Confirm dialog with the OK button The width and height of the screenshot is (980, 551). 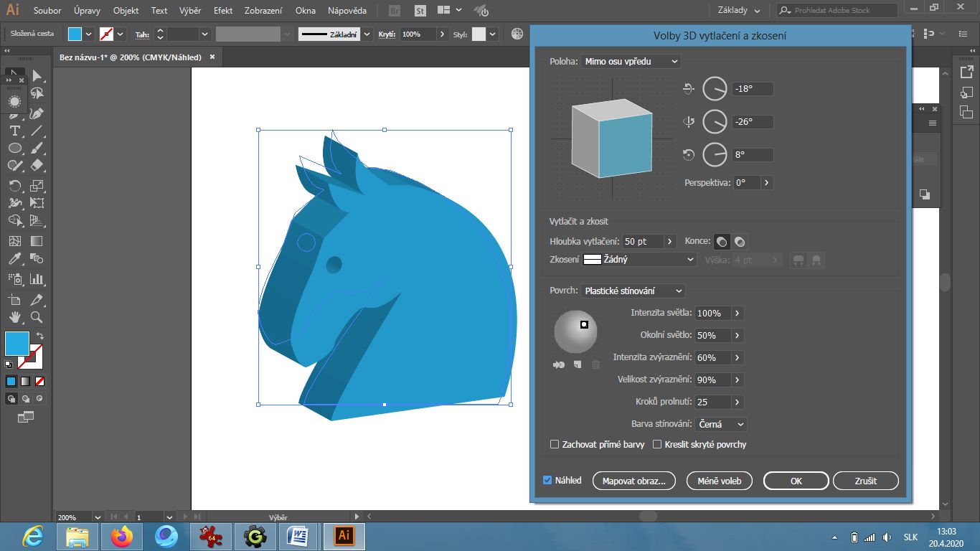[796, 481]
